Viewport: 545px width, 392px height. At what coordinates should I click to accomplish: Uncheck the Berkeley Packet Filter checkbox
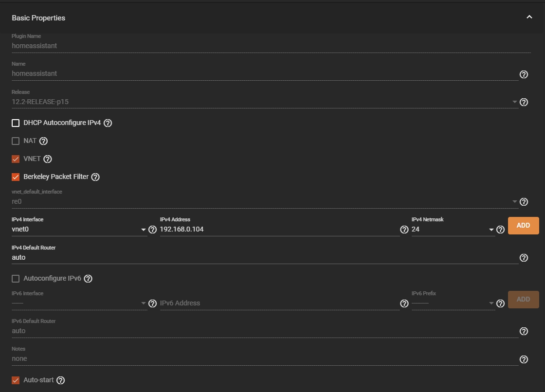16,177
